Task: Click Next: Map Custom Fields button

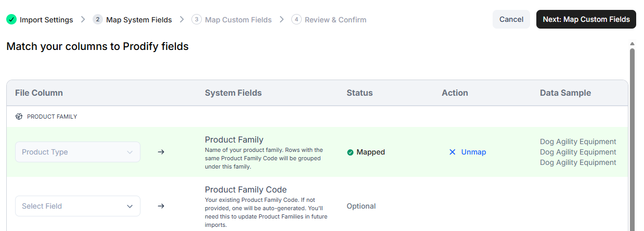Action: click(586, 19)
